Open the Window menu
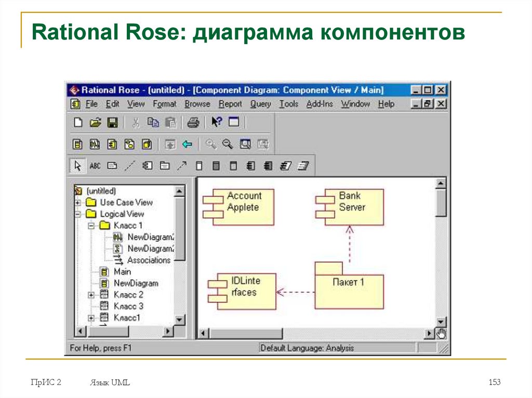The height and width of the screenshot is (398, 532). click(x=355, y=104)
